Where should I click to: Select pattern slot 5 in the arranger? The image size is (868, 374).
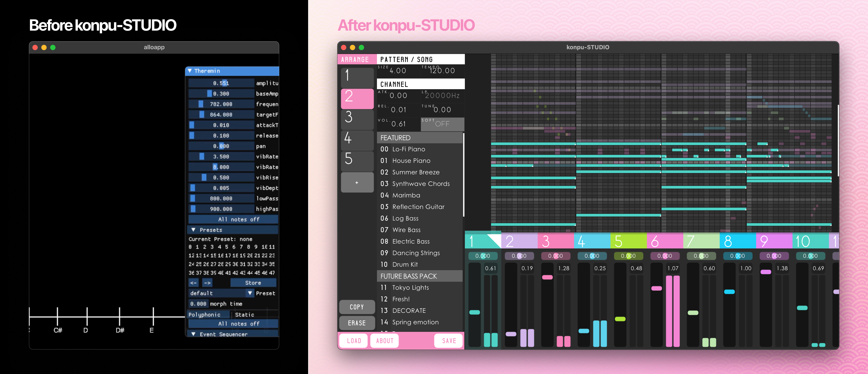pos(357,161)
